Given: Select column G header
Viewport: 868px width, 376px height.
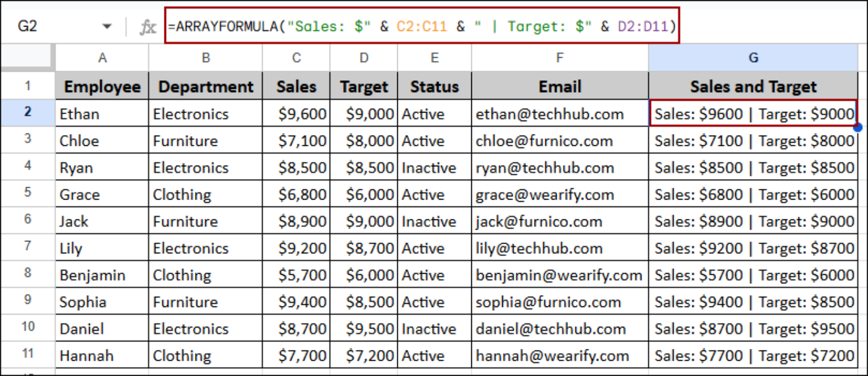Looking at the screenshot, I should point(753,58).
